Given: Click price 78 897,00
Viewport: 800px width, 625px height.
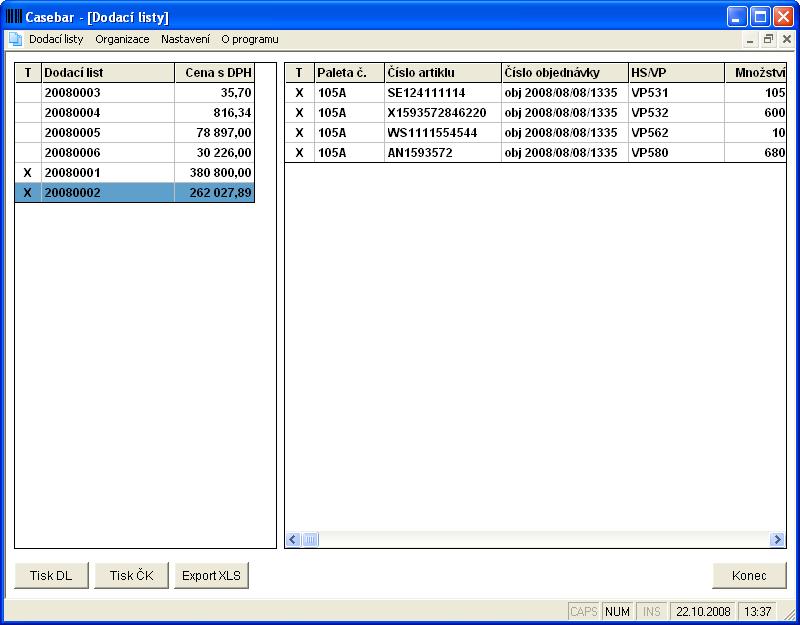Looking at the screenshot, I should tap(224, 133).
